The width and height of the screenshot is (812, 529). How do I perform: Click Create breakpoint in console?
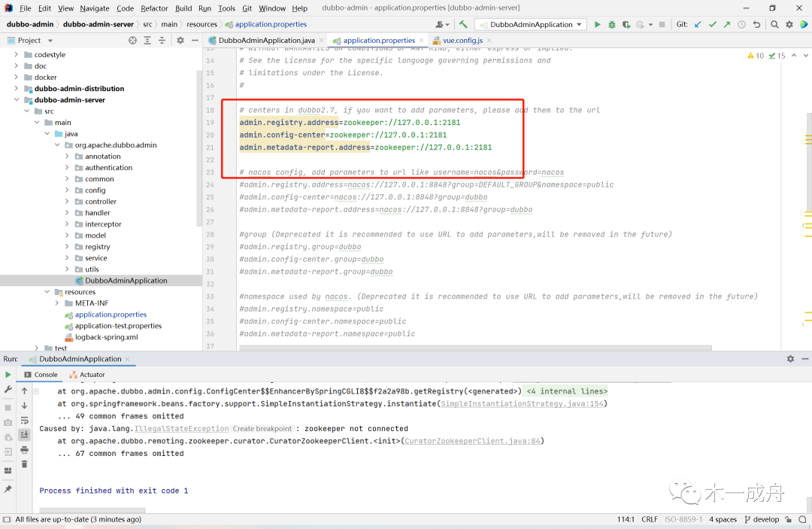[x=262, y=428]
